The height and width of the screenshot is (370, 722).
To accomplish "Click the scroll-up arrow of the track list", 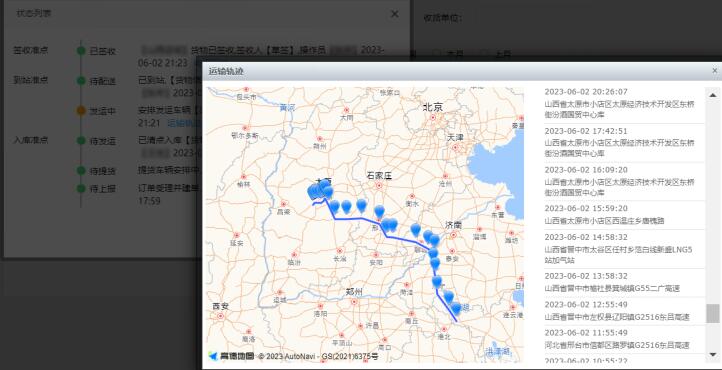I will [713, 95].
